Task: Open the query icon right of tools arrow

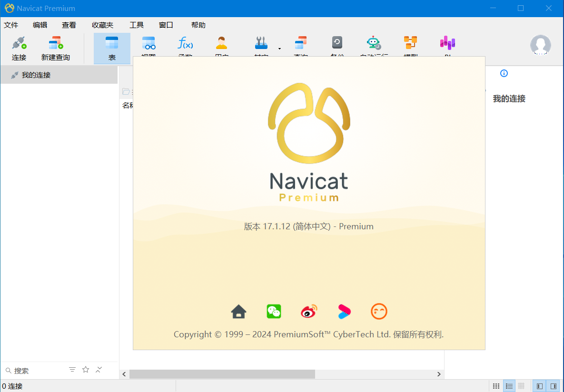Action: pos(301,43)
